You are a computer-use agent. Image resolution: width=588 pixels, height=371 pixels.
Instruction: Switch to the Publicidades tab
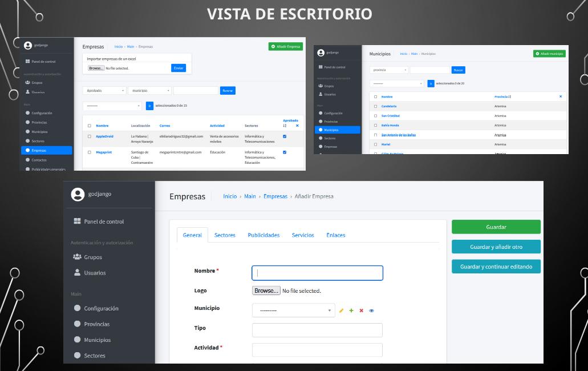click(263, 235)
